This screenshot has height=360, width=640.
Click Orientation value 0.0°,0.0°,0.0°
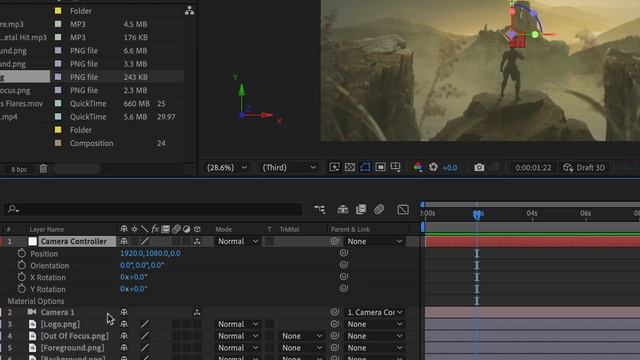coord(142,265)
